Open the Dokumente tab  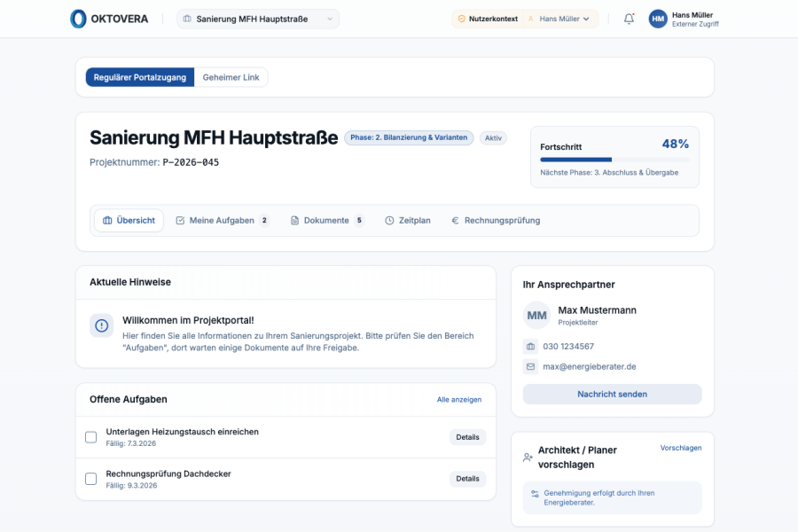[x=326, y=221]
